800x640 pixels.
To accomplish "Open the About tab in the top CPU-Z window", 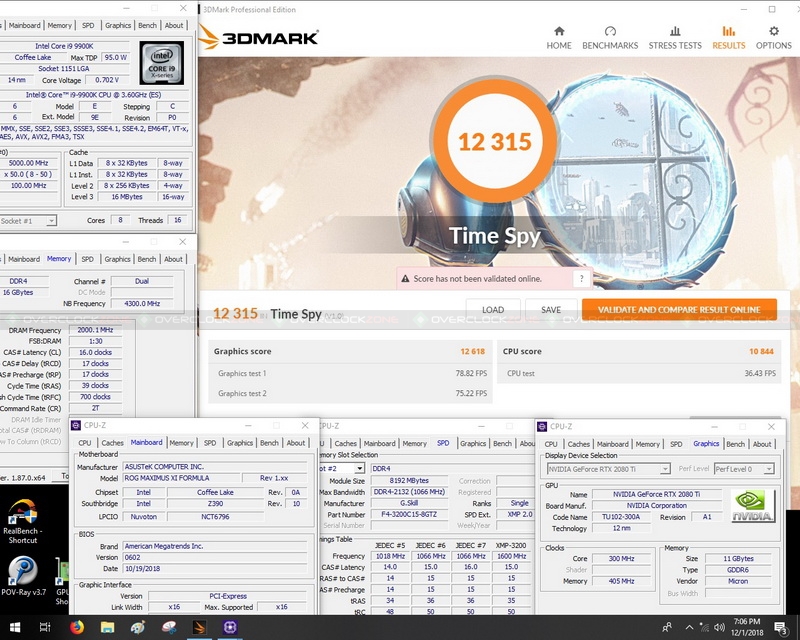I will [174, 25].
